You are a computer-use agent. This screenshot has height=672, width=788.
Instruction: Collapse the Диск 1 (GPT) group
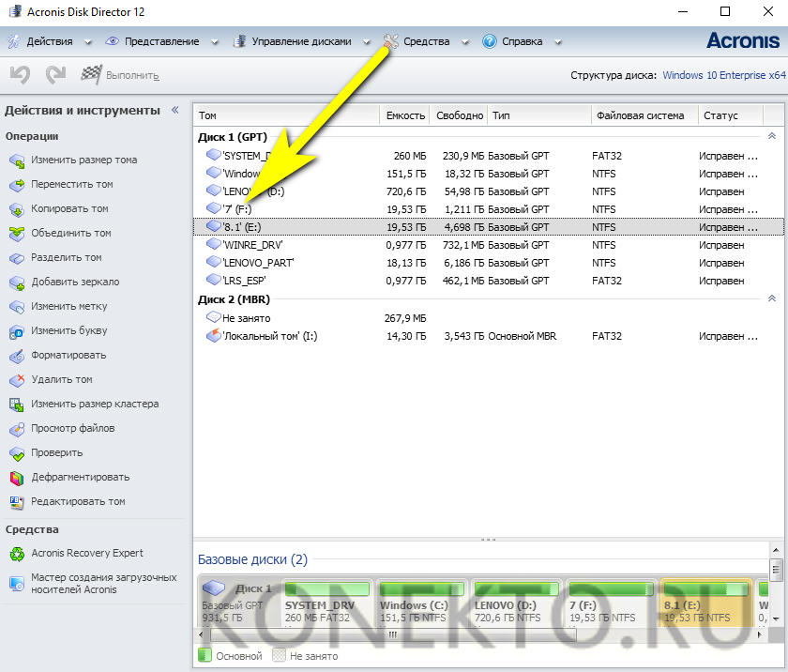click(771, 137)
